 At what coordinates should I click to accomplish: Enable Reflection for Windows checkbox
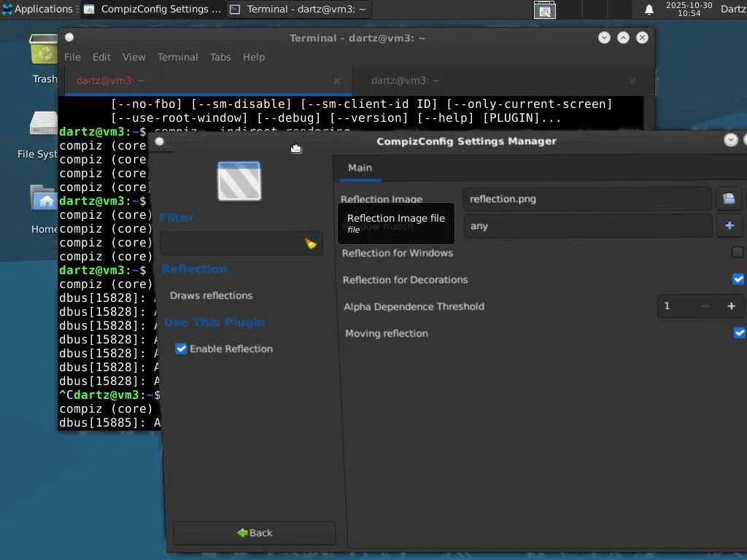click(738, 252)
